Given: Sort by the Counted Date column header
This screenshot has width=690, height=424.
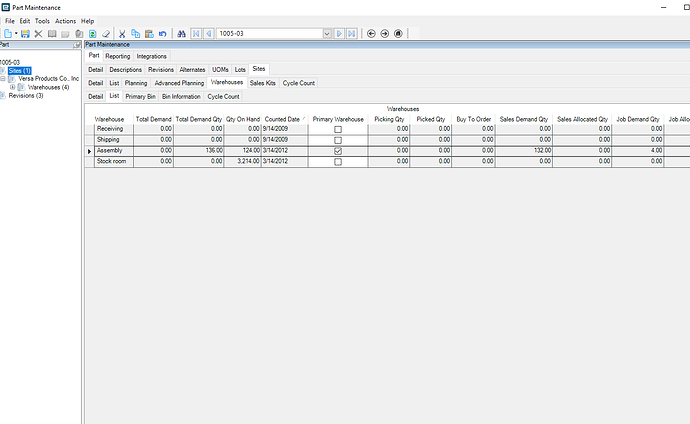Looking at the screenshot, I should (282, 119).
